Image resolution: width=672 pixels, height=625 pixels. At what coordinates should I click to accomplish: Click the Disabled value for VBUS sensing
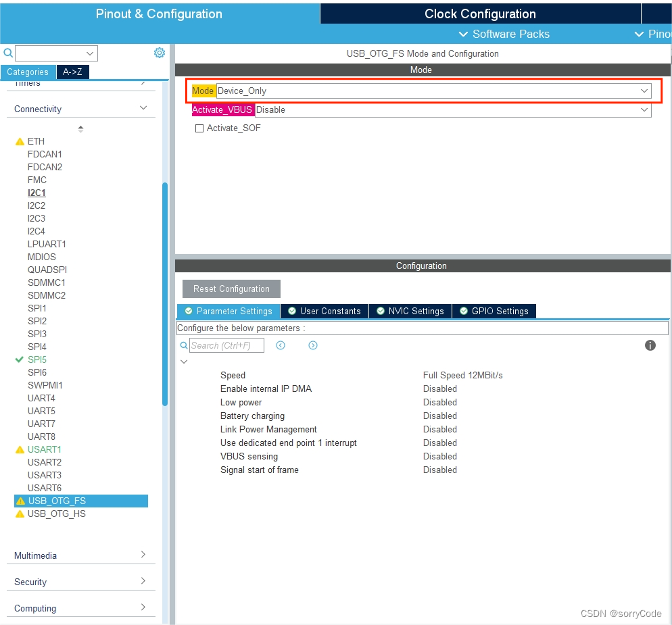pos(439,456)
